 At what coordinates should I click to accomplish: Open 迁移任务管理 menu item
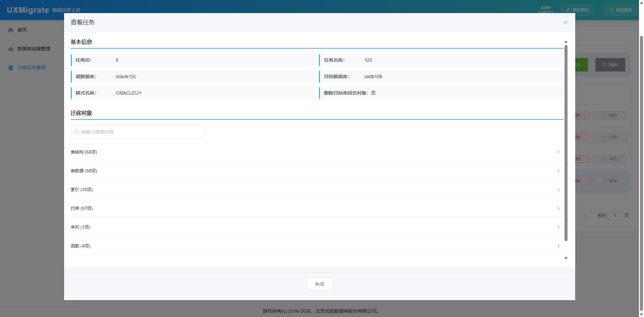coord(31,67)
